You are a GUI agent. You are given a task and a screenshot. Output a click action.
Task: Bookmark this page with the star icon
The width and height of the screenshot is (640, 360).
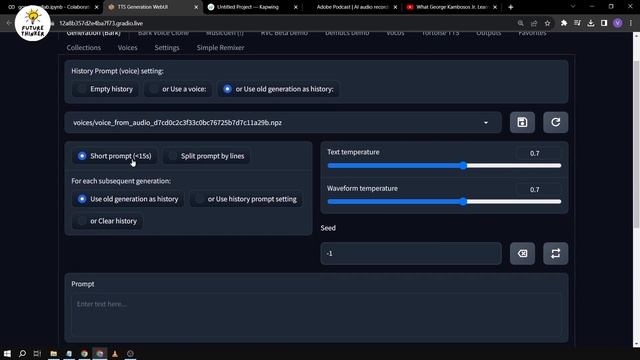click(x=547, y=23)
